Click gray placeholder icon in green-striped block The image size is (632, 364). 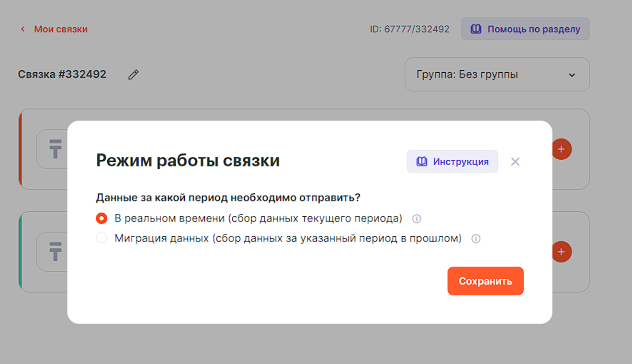click(x=56, y=252)
